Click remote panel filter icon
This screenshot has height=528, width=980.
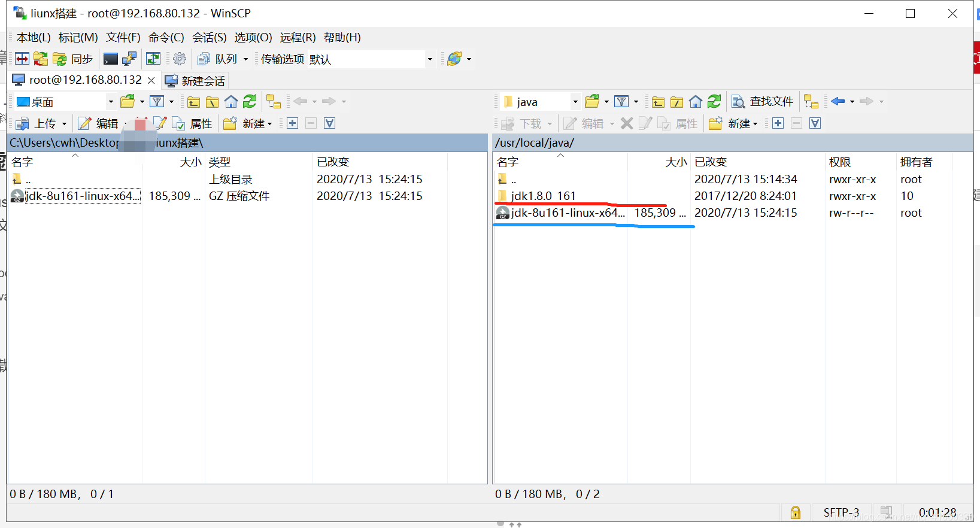[621, 101]
